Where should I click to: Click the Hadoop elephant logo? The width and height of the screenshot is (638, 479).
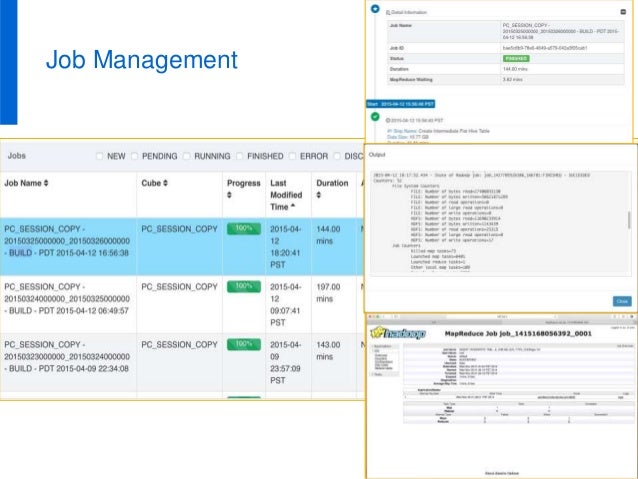tap(398, 333)
